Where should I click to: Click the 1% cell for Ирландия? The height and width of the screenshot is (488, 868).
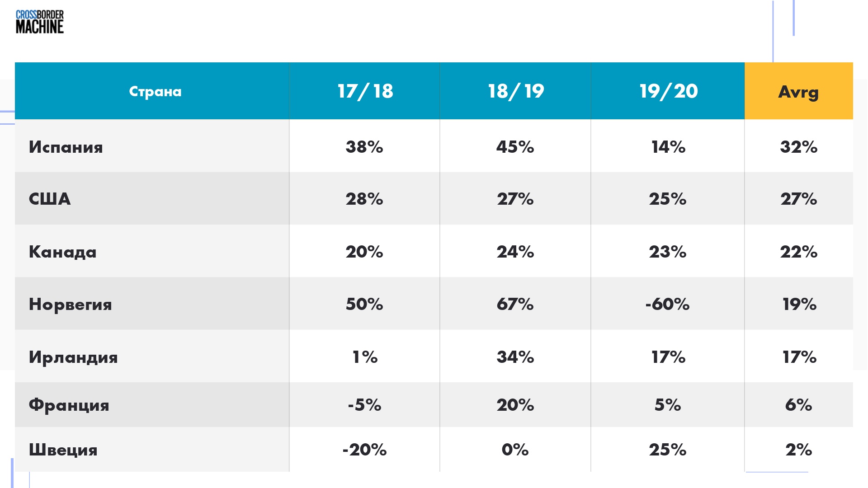(365, 357)
